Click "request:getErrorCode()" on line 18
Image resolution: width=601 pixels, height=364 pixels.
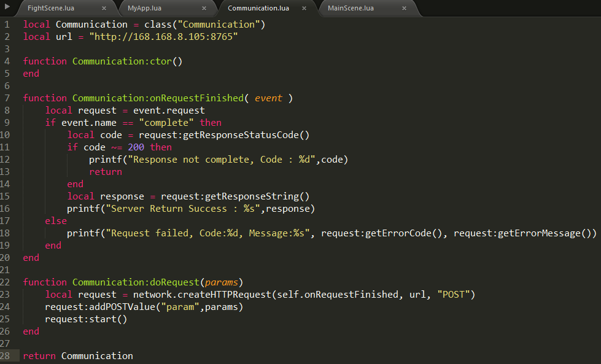pos(381,233)
